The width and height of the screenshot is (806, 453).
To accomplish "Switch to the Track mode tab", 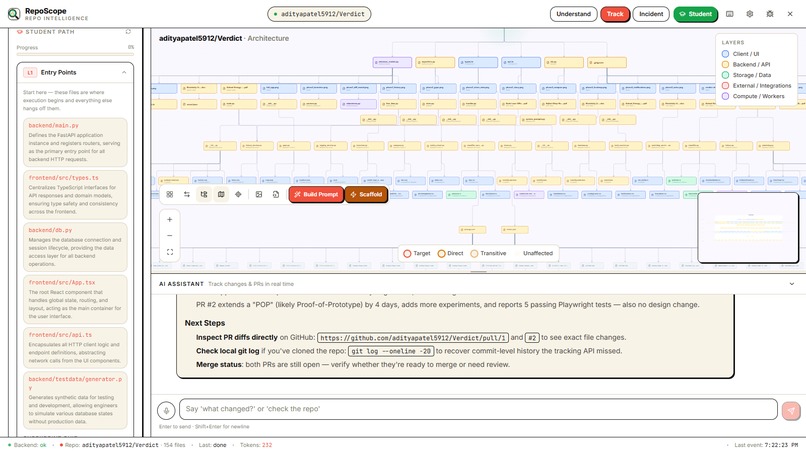I will click(615, 14).
